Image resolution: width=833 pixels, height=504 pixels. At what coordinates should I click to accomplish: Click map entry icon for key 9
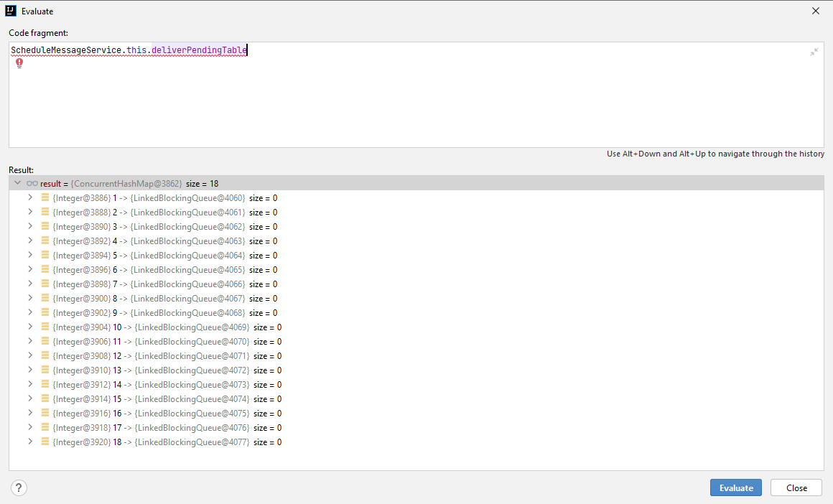[x=45, y=312]
